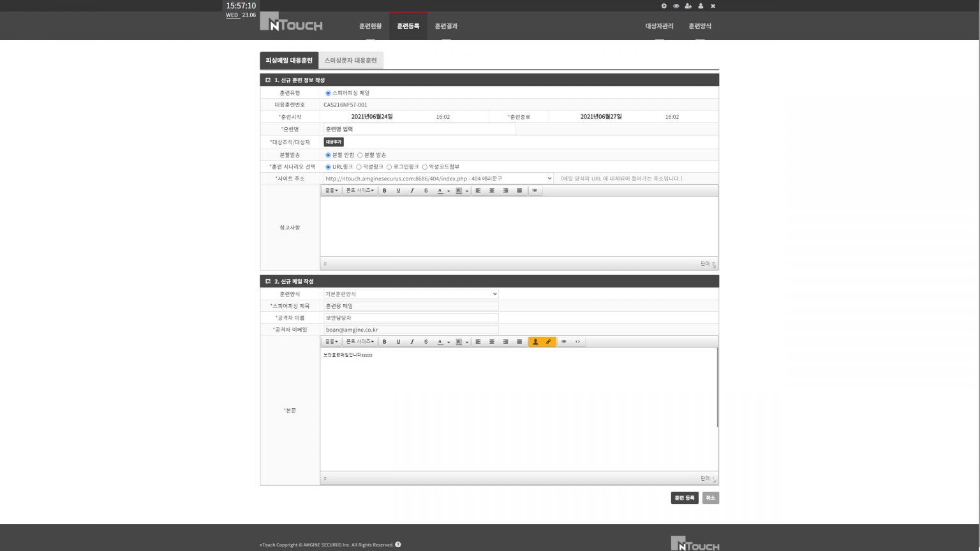Insert link using orange chain icon
This screenshot has height=551, width=980.
coord(548,342)
